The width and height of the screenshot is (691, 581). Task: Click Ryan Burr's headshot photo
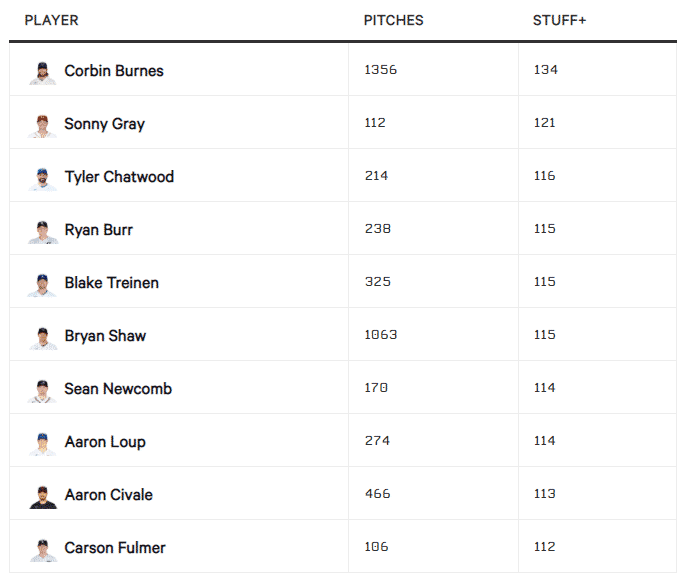pos(43,231)
